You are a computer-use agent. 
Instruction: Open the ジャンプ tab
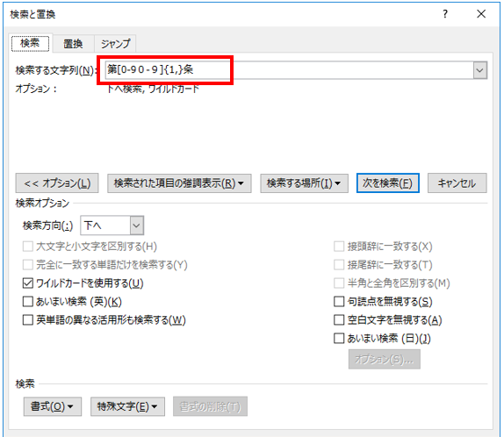pyautogui.click(x=115, y=44)
